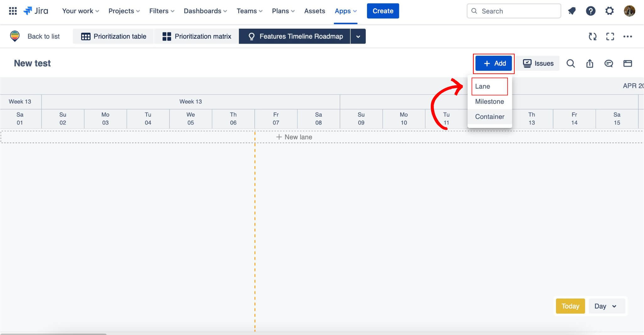Expand the Day timescale dropdown
Viewport: 644px width, 335px height.
605,306
